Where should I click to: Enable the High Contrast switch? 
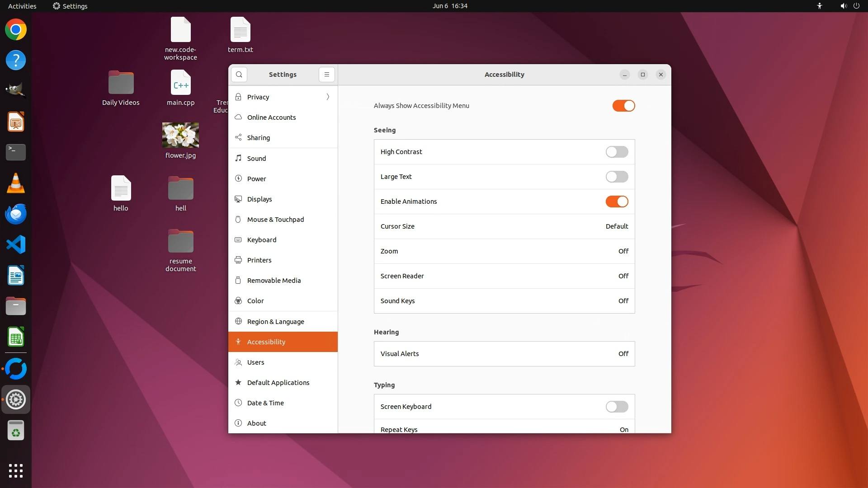tap(617, 152)
